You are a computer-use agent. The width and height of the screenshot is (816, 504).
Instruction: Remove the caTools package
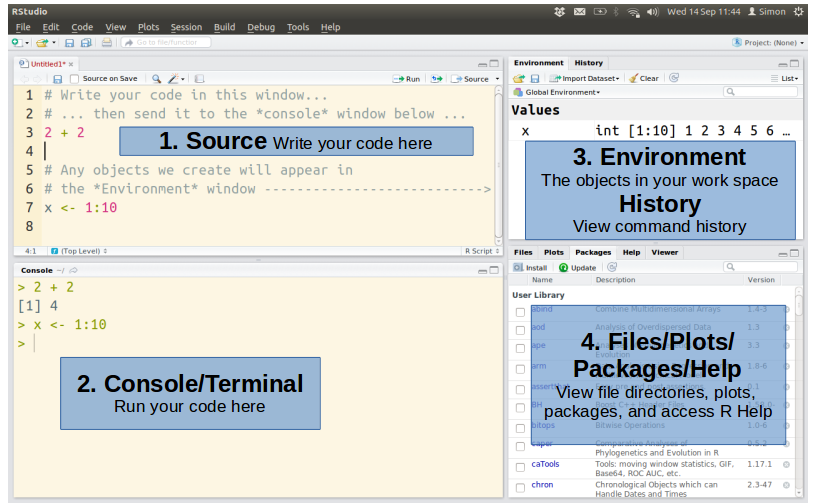pos(786,464)
